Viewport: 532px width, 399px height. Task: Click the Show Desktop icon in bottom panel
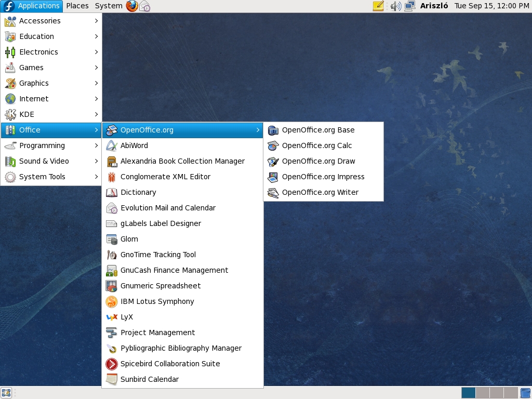(x=6, y=393)
